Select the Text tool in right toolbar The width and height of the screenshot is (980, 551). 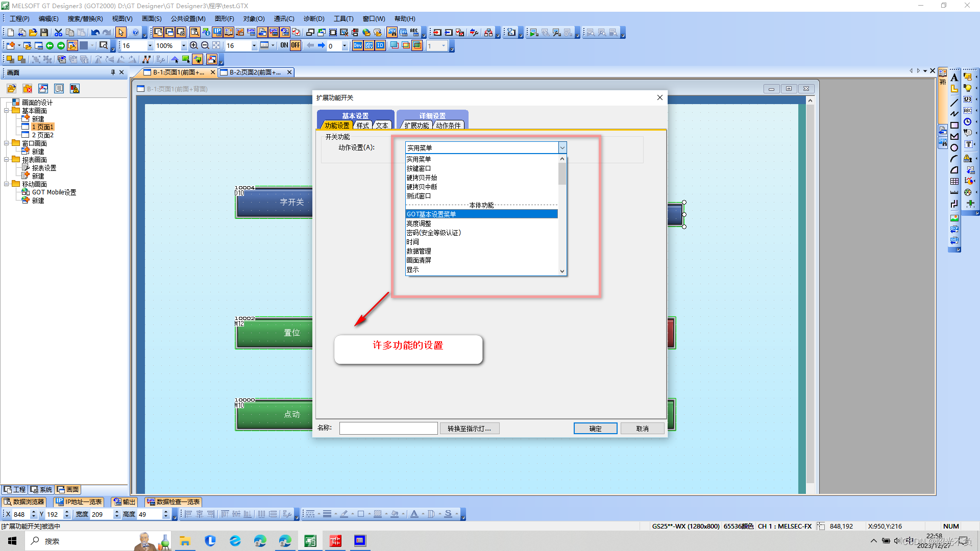pos(954,78)
